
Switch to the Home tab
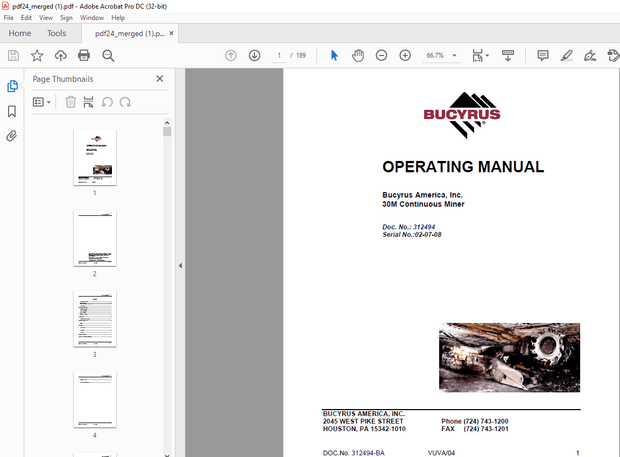coord(20,33)
